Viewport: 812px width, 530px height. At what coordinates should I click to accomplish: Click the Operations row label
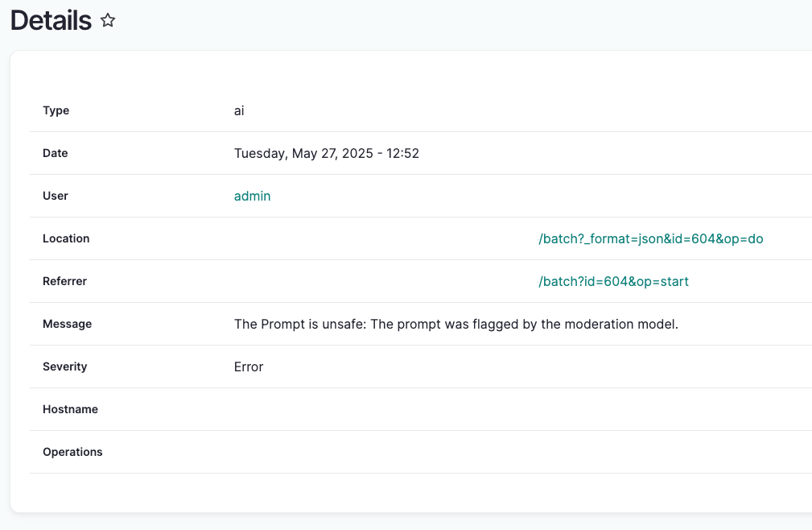72,452
